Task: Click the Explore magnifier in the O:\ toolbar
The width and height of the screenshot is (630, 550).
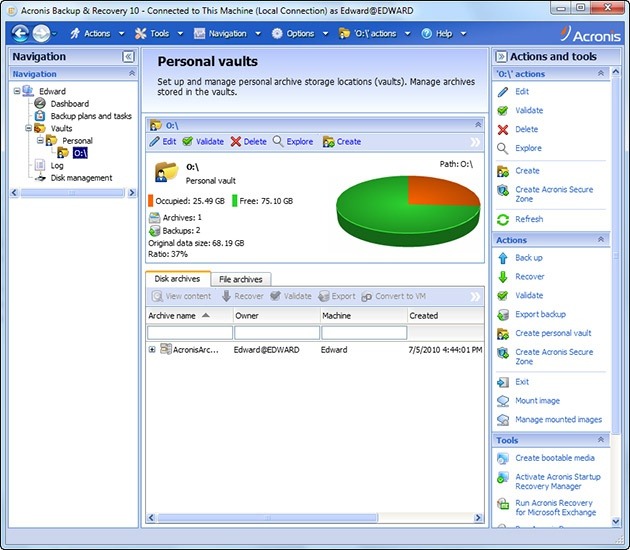Action: pos(278,141)
